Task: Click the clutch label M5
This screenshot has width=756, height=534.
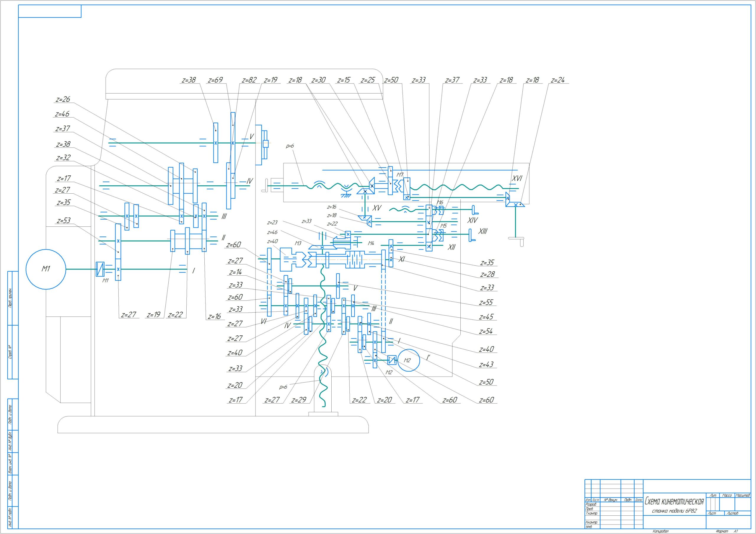Action: coord(444,226)
